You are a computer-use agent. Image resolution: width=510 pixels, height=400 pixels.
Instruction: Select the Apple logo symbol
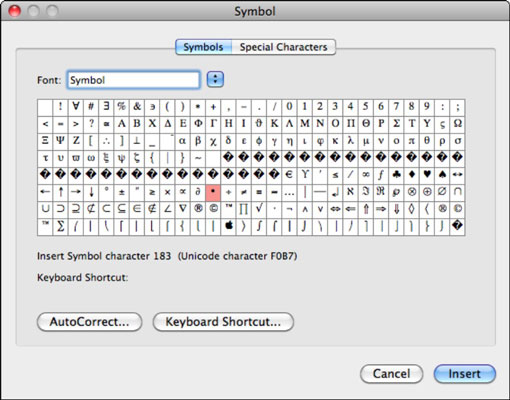click(229, 226)
